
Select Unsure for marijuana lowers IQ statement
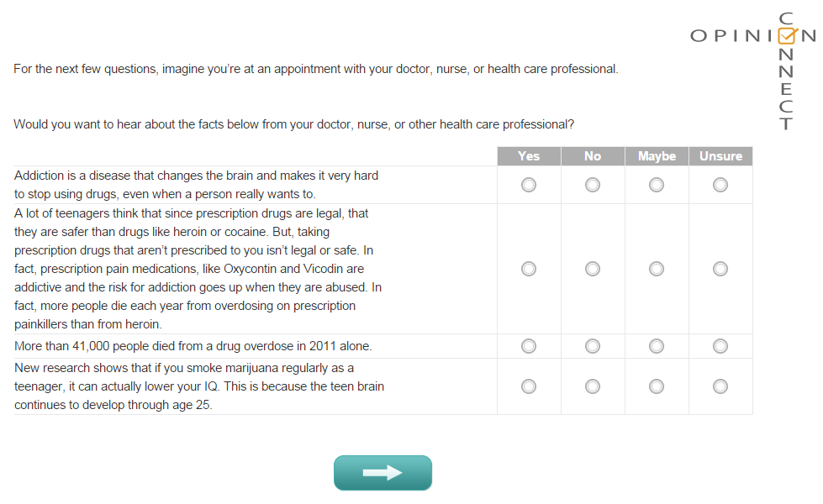point(720,386)
